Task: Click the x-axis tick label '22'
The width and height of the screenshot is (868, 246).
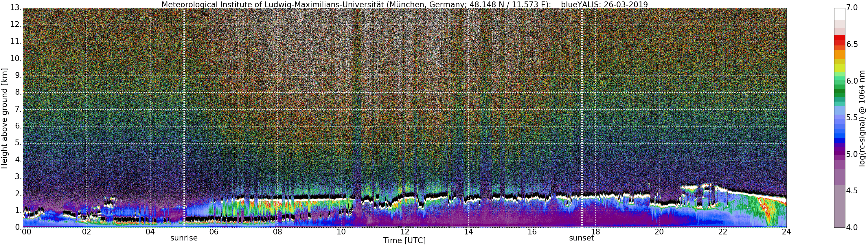Action: (x=723, y=232)
